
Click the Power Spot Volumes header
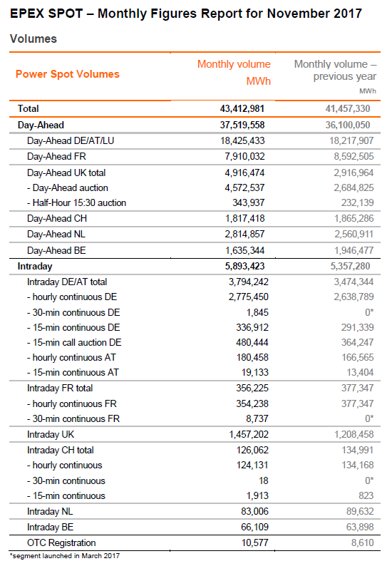click(68, 74)
